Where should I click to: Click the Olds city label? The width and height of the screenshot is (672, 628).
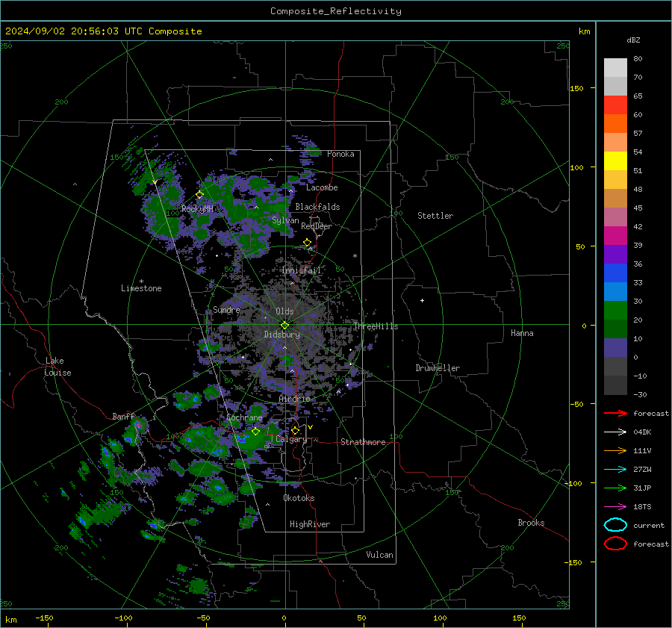(x=284, y=311)
